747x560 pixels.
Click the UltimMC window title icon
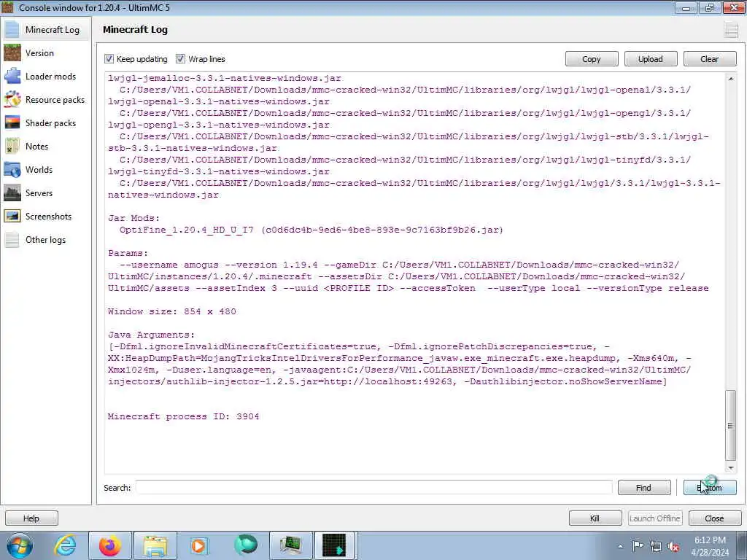point(7,7)
